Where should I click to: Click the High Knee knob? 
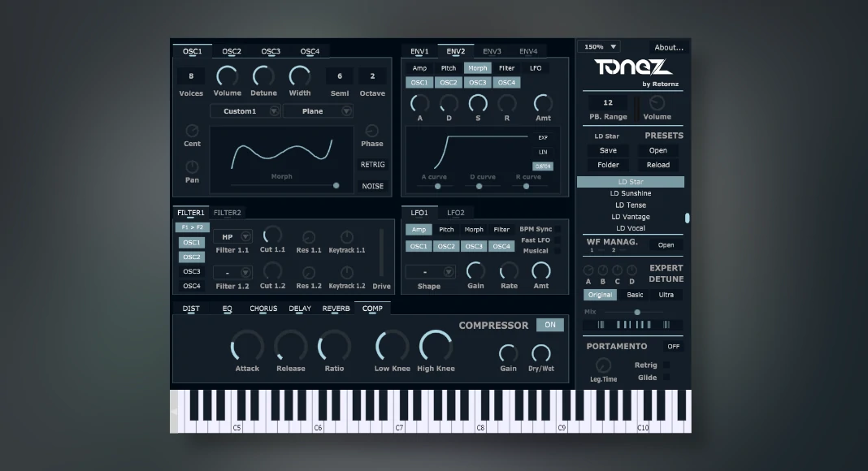436,346
